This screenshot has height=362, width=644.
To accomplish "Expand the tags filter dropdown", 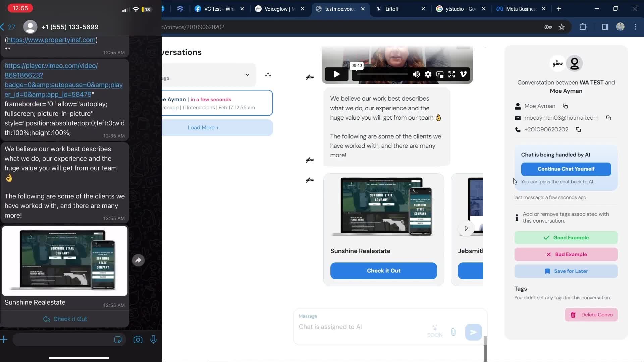I will pos(247,75).
